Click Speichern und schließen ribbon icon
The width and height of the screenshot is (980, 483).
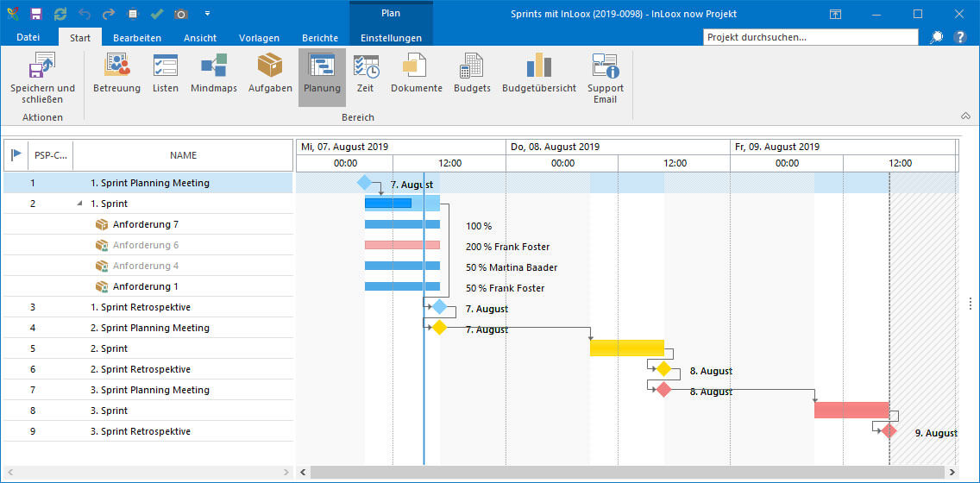(42, 78)
